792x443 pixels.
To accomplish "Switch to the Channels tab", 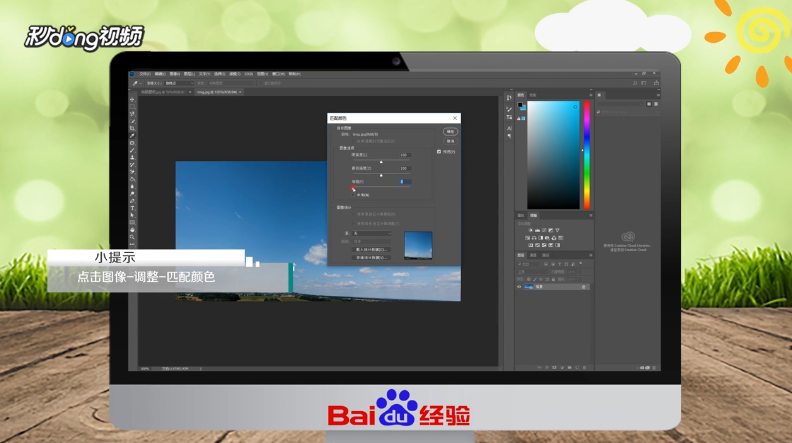I will point(533,255).
